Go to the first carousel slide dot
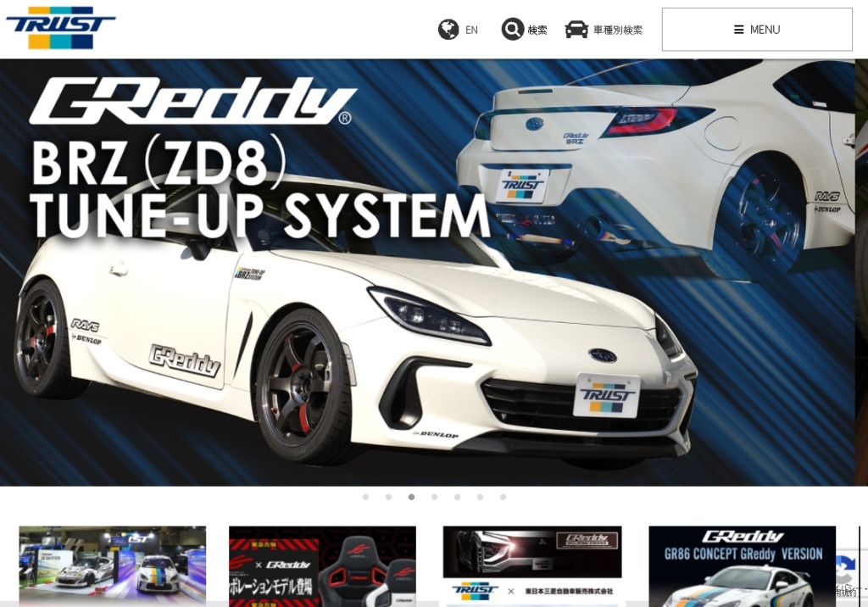Viewport: 868px width, 607px height. [365, 497]
